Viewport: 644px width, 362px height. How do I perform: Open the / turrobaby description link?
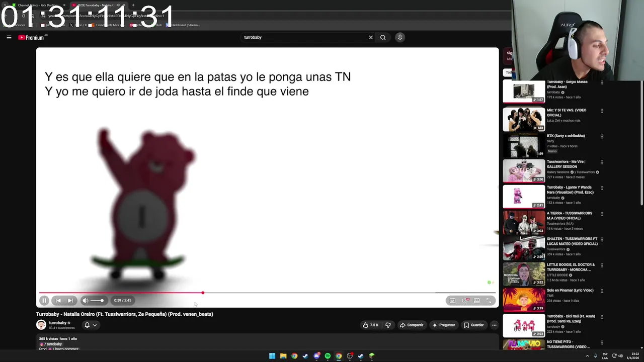click(51, 344)
